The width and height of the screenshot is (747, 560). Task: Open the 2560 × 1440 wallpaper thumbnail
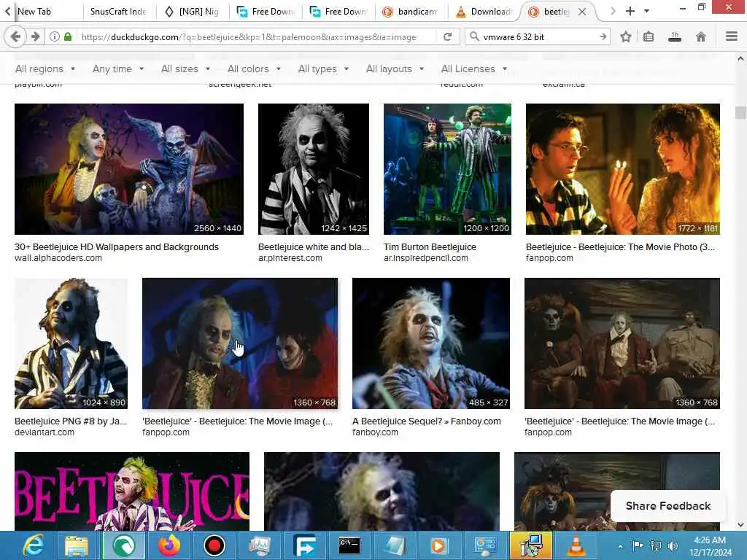(x=129, y=169)
